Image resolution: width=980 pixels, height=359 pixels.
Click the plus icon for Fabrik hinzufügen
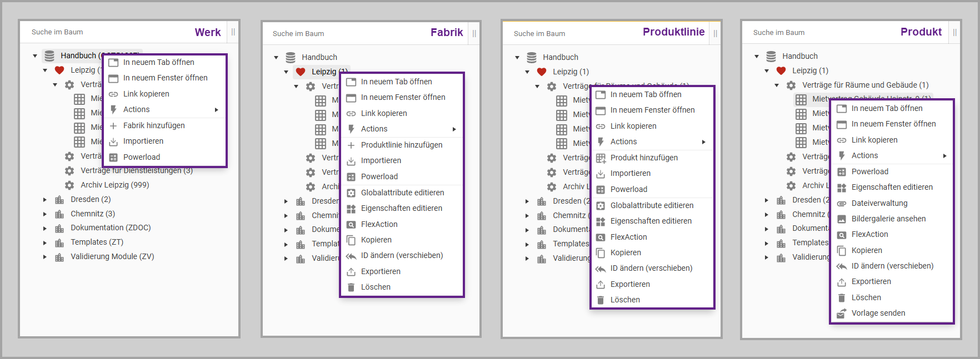click(113, 126)
